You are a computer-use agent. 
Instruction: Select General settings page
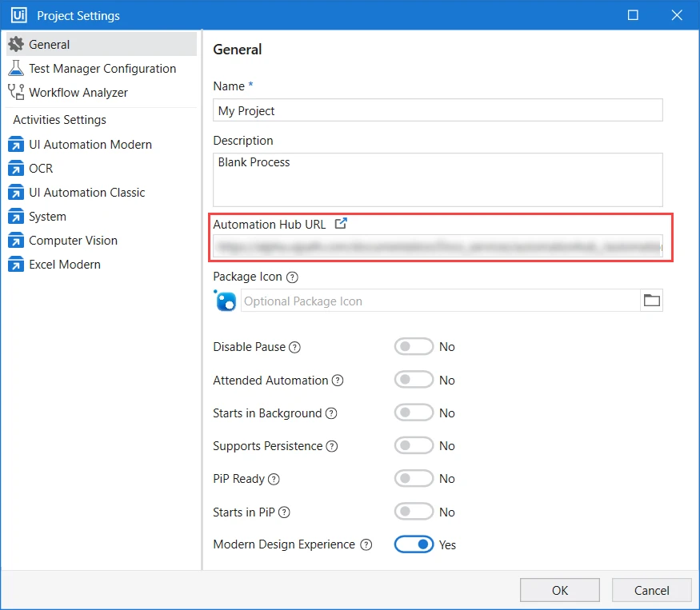(x=102, y=44)
